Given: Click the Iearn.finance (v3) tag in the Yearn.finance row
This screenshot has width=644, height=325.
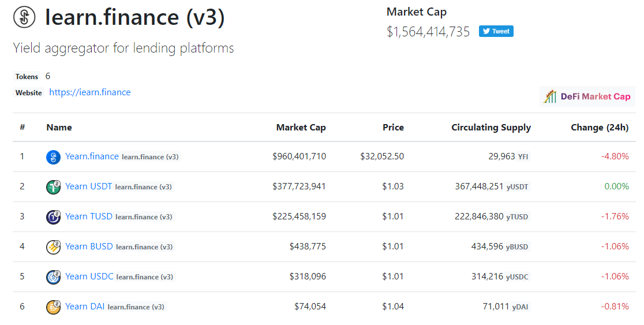Looking at the screenshot, I should coord(150,157).
